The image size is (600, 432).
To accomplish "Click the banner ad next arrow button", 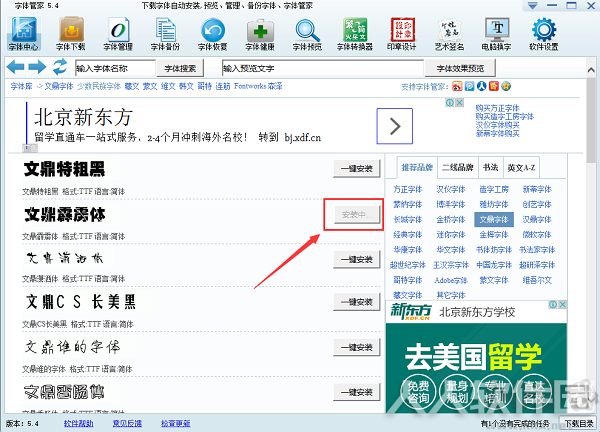I will [395, 126].
